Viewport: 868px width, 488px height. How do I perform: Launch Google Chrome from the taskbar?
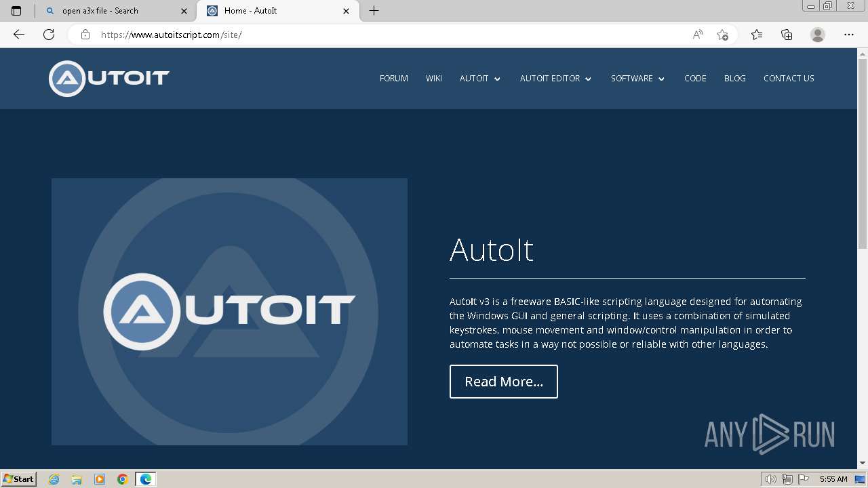tap(123, 479)
